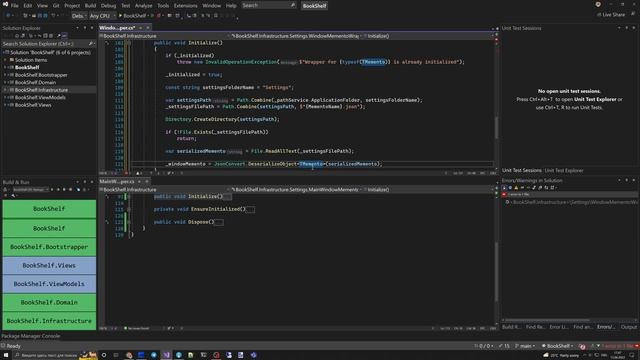Viewport: 640px width, 360px height.
Task: Click the 1 error in 1 file row
Action: pos(569,195)
